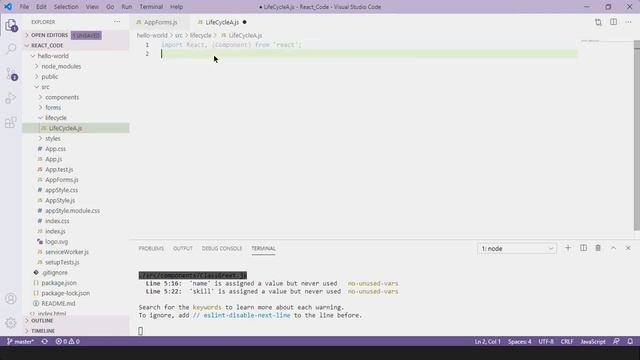Split the terminal panel
This screenshot has width=640, height=360.
[583, 248]
